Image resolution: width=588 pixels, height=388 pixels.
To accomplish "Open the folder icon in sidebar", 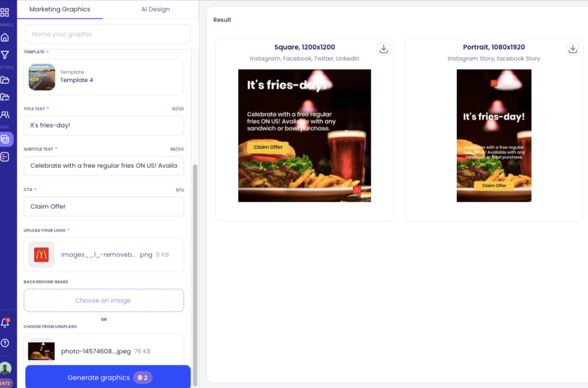I will click(x=5, y=80).
